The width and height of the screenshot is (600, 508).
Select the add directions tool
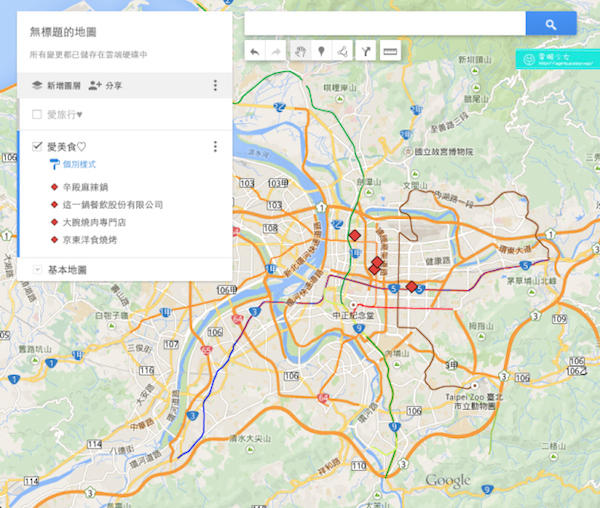tap(367, 50)
